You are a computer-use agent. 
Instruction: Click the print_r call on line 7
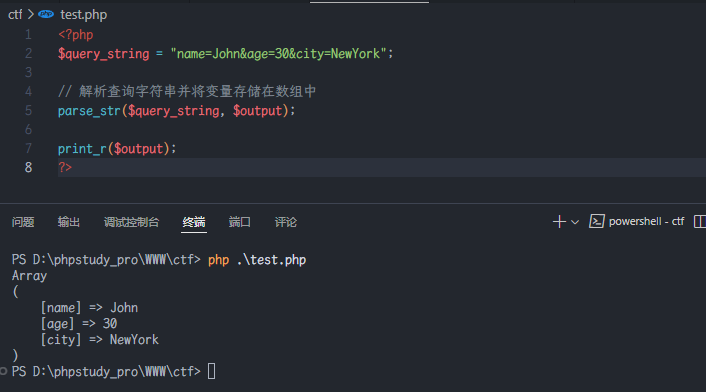point(82,149)
